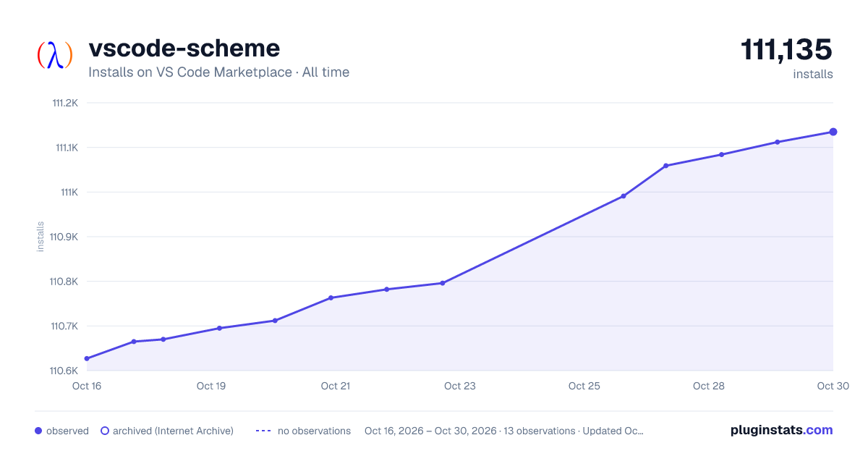Click the 110.8K y-axis label

click(64, 282)
